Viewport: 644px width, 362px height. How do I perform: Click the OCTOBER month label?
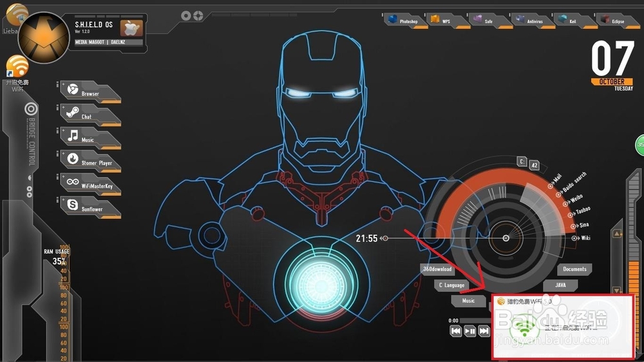[x=612, y=82]
